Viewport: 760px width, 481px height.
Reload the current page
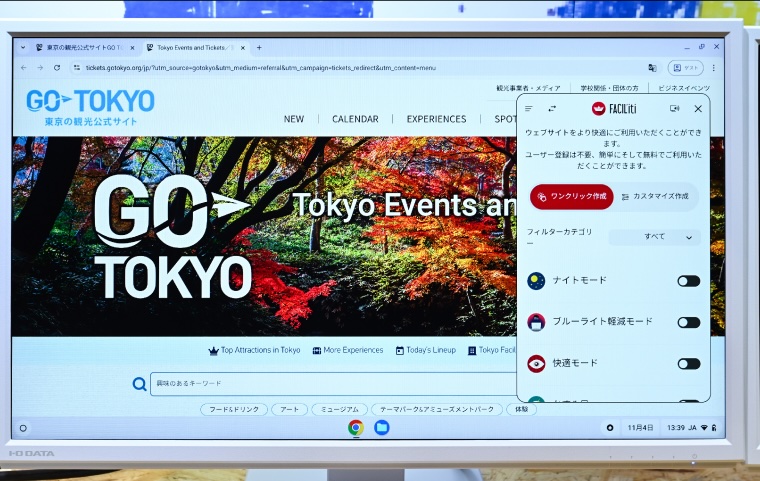(x=57, y=68)
